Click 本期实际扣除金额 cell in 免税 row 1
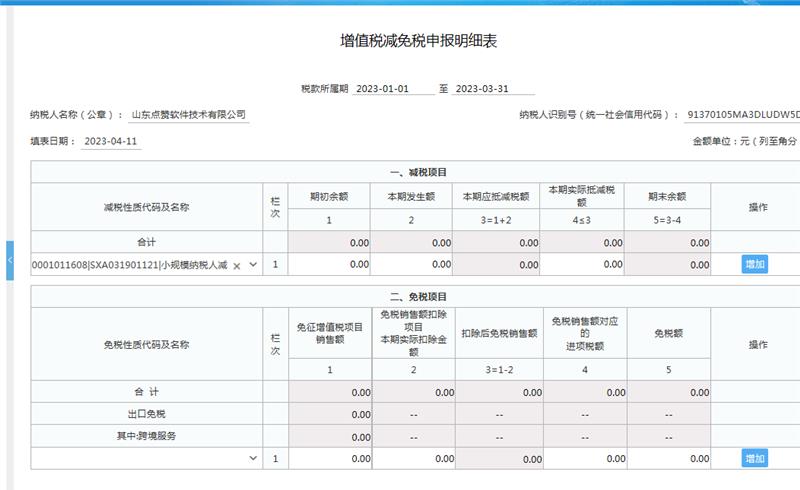Screen dimensions: 800x490 (411, 458)
